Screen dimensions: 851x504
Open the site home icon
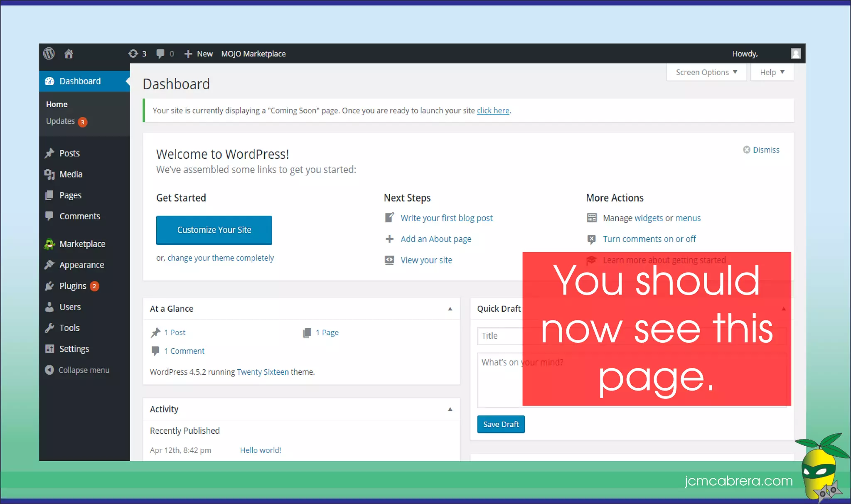(x=69, y=54)
